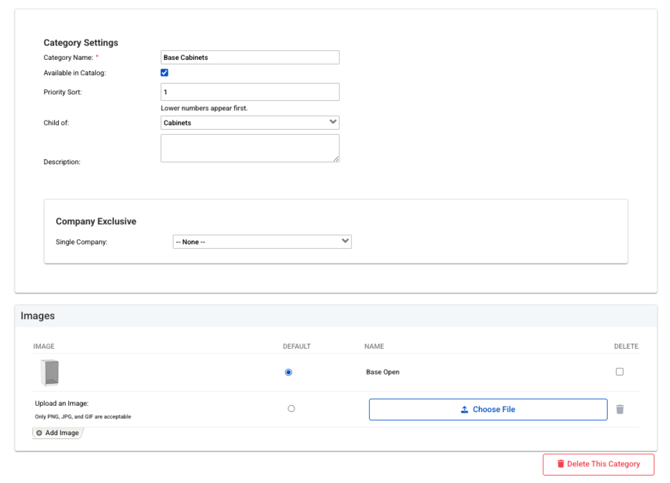The image size is (670, 483).
Task: Select the Default radio for Base Open
Action: [288, 372]
